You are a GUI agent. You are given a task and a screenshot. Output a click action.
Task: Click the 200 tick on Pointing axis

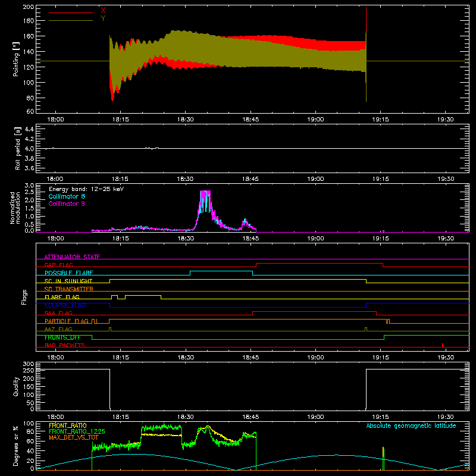click(28, 7)
